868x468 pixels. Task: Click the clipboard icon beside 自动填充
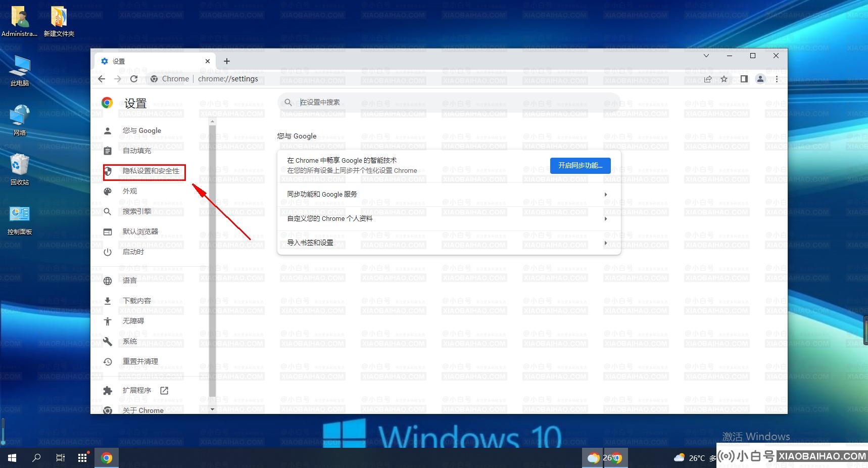click(x=108, y=151)
